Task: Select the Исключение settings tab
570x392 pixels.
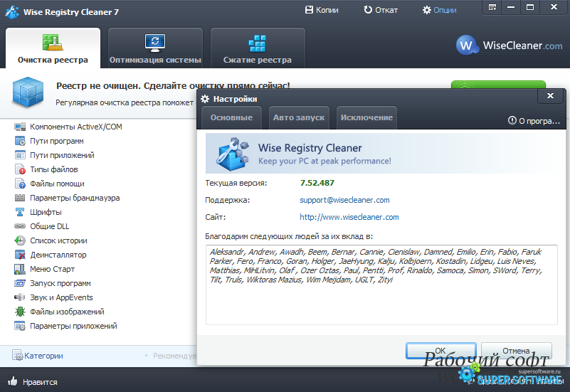Action: pyautogui.click(x=366, y=117)
